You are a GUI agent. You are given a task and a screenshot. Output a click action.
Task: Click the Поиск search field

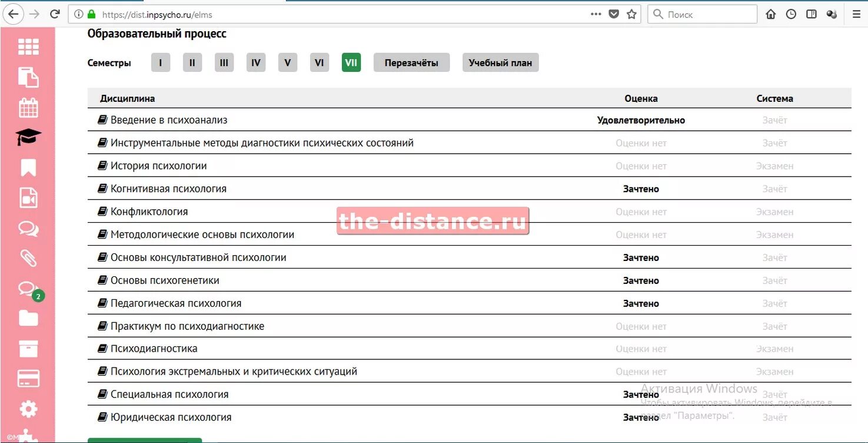tap(703, 14)
